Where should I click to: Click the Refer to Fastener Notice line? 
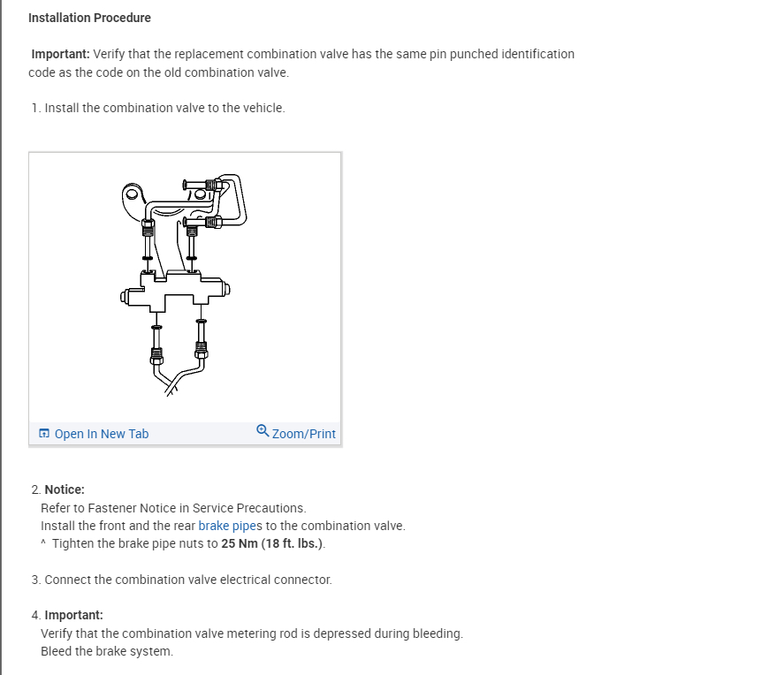coord(173,508)
